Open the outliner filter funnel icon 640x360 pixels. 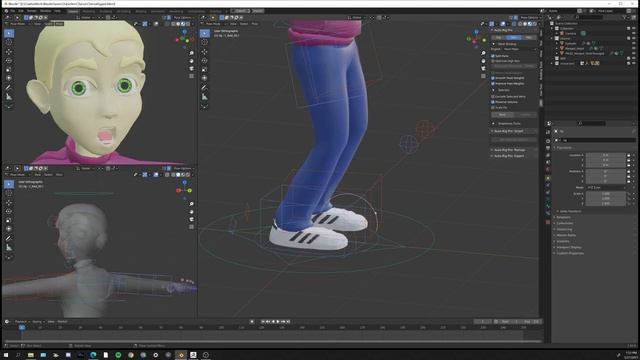[x=624, y=18]
